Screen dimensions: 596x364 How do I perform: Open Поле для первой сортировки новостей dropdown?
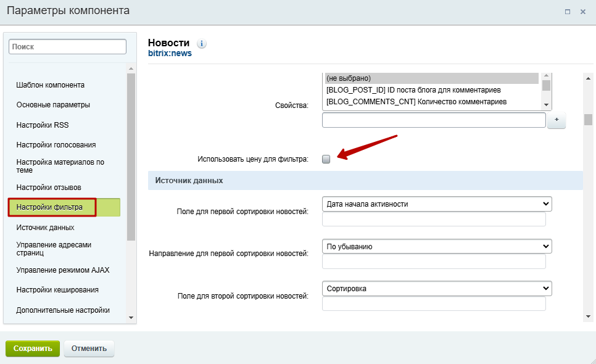click(x=437, y=204)
